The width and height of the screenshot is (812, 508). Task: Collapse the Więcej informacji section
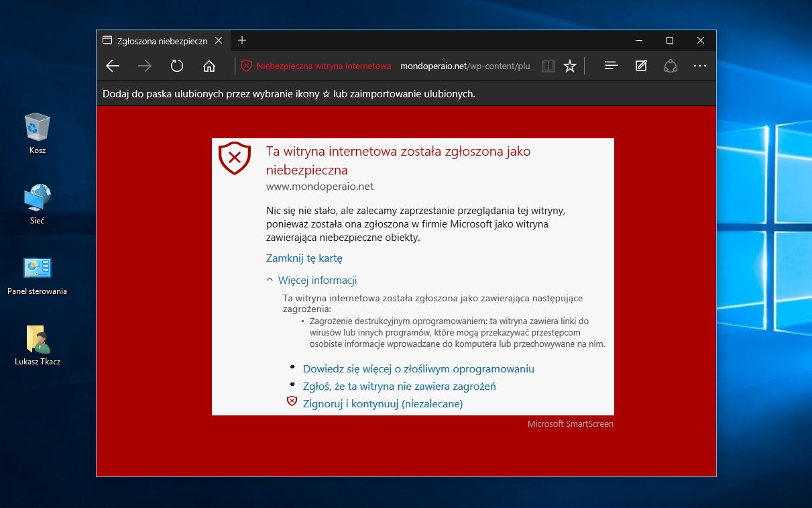coord(312,280)
